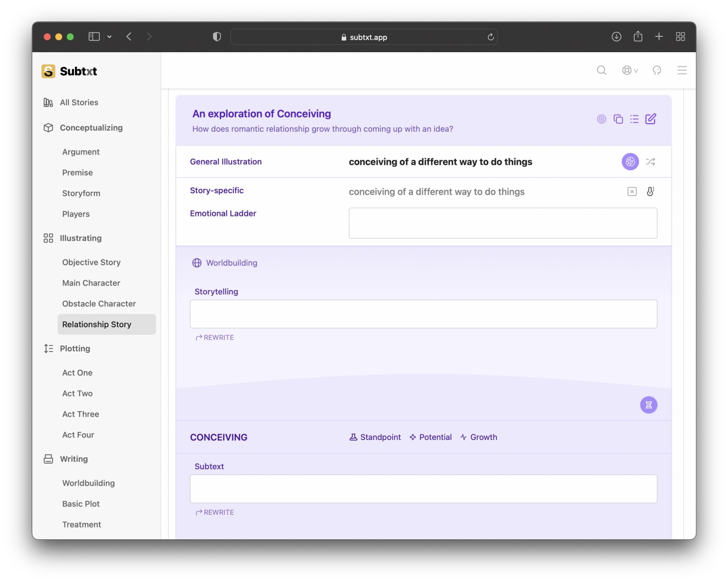Click REWRITE under Subtext

[x=215, y=512]
